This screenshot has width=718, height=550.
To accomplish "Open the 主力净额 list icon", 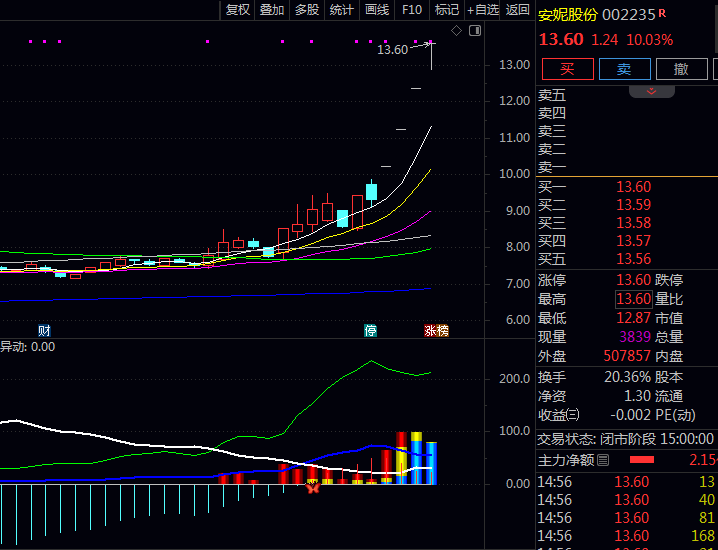I will tap(602, 461).
